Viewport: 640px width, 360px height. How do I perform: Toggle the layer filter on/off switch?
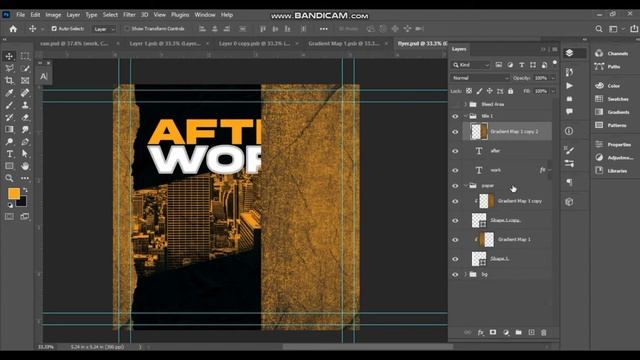(554, 63)
